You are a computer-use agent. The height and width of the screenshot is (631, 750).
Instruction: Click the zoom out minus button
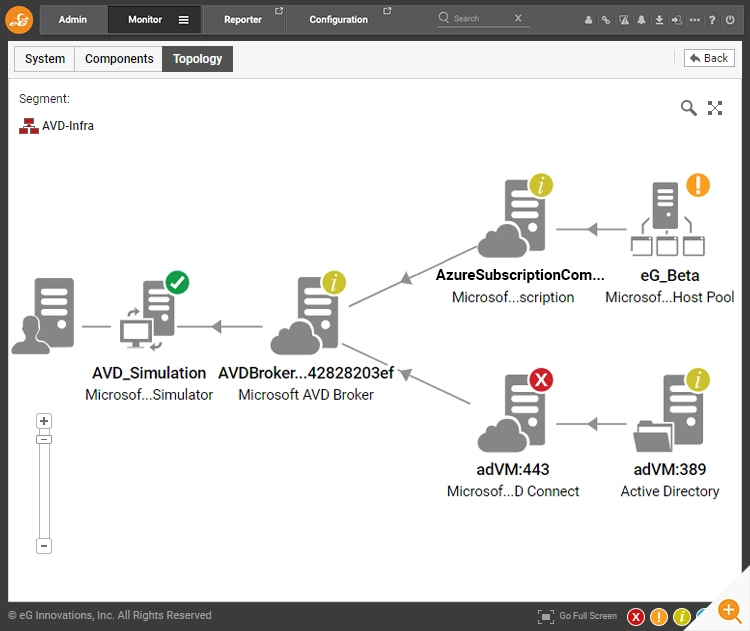pos(44,546)
